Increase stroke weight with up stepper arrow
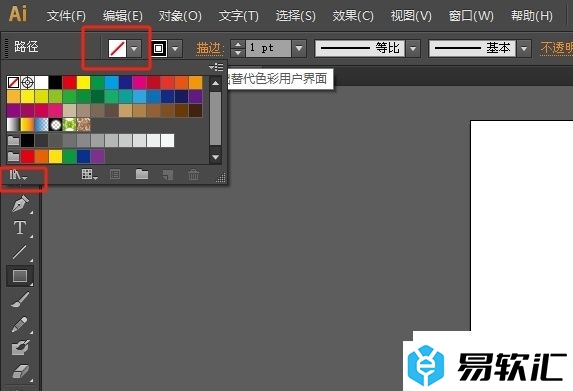The height and width of the screenshot is (391, 573). (x=238, y=44)
